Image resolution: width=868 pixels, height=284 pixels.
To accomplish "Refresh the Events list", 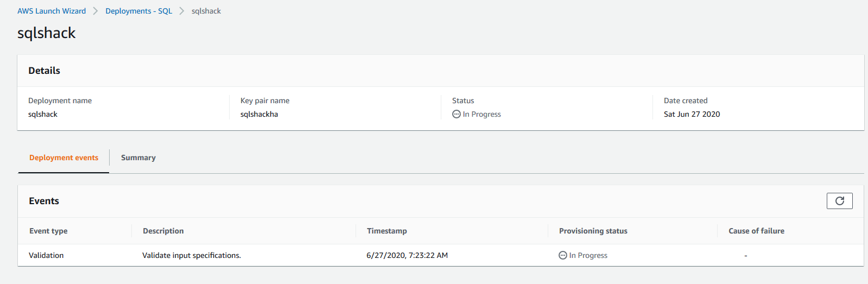I will coord(839,201).
